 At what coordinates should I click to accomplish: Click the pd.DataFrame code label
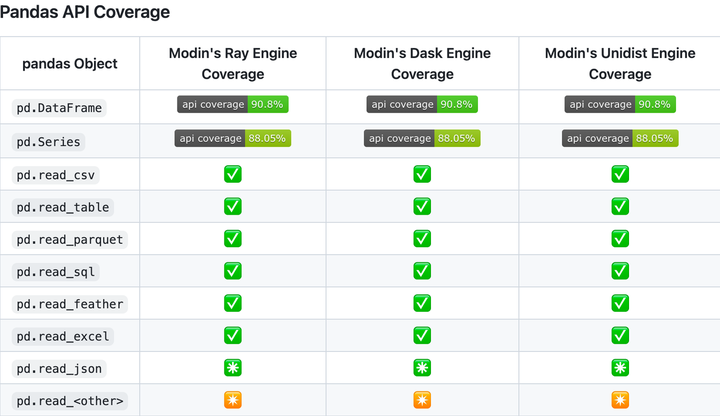point(58,107)
